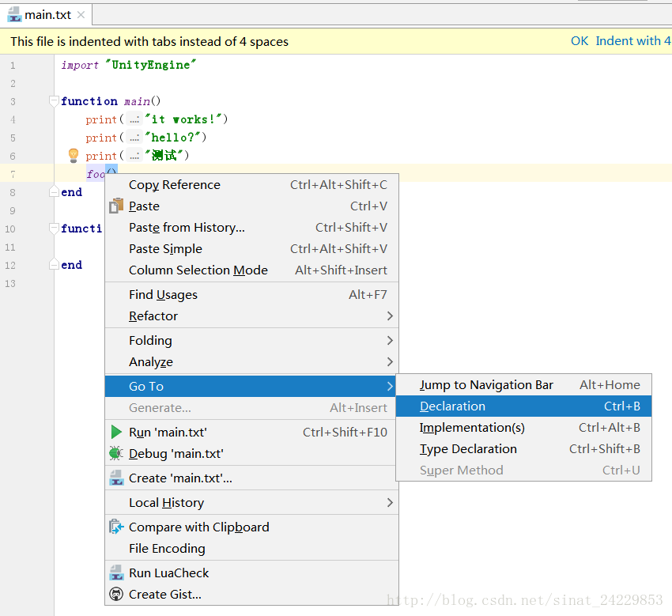Expand the Local History submenu
Viewport: 672px width, 616px height.
tap(251, 502)
